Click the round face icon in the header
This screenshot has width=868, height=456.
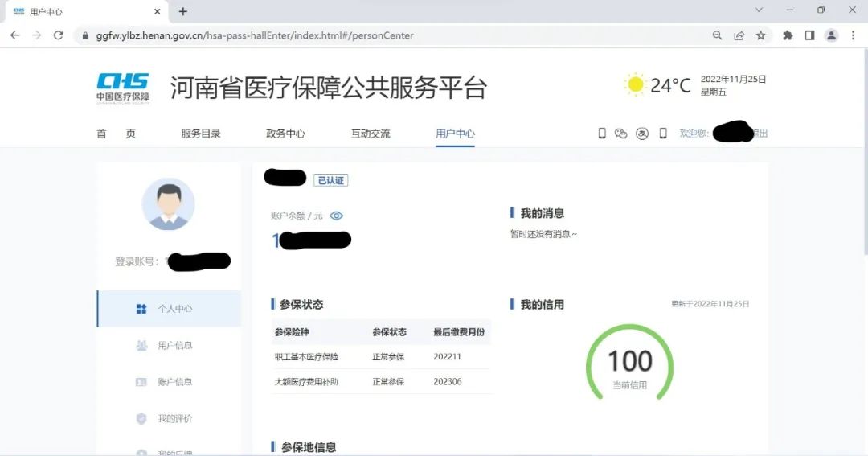[642, 134]
